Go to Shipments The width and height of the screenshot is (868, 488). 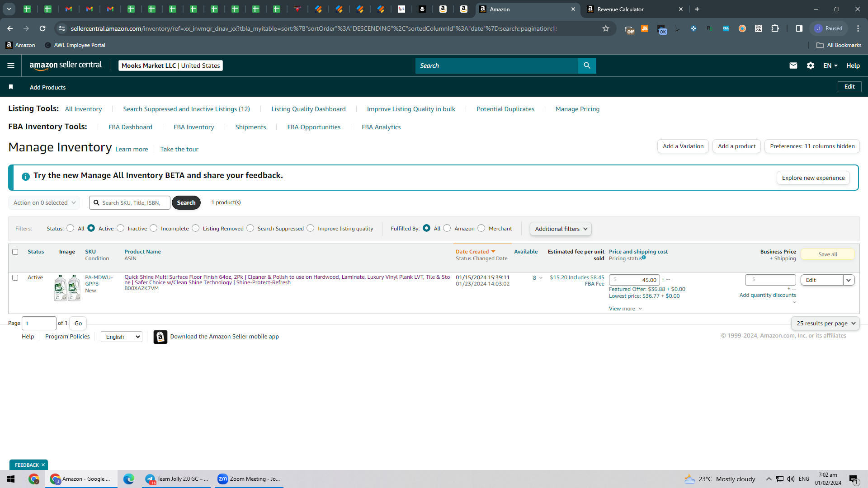click(x=250, y=127)
